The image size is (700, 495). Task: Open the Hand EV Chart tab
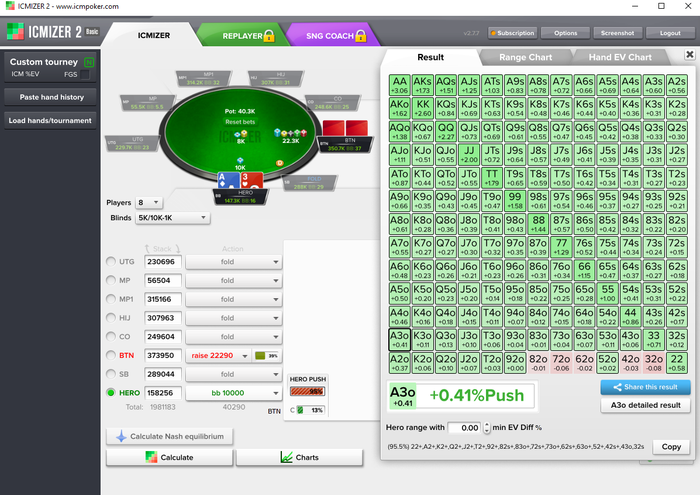click(620, 57)
